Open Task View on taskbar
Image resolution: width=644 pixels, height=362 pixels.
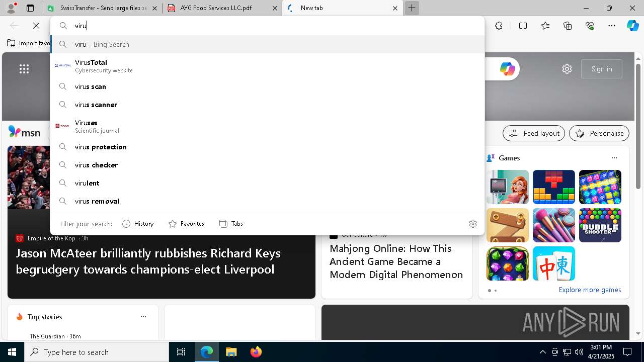[x=181, y=352]
